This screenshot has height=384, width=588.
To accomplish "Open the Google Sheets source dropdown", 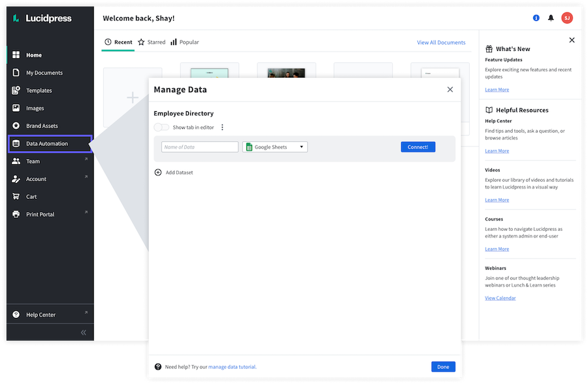I will (x=275, y=147).
